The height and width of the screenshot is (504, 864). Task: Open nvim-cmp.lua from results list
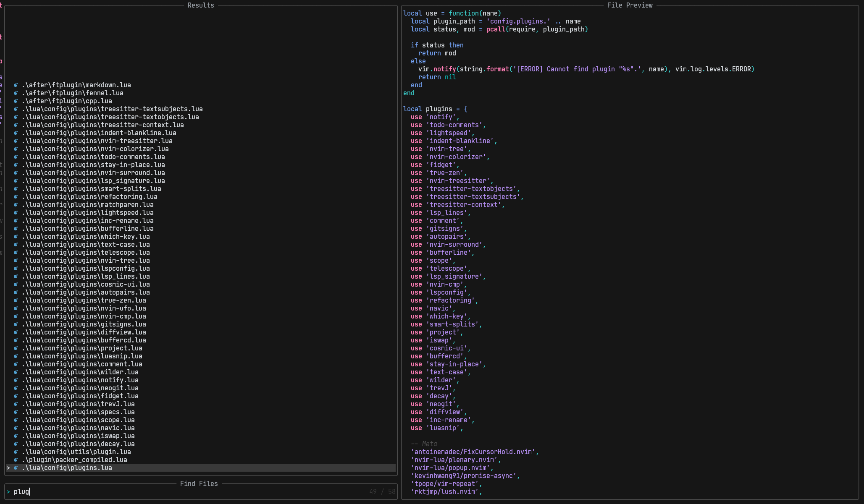coord(84,316)
